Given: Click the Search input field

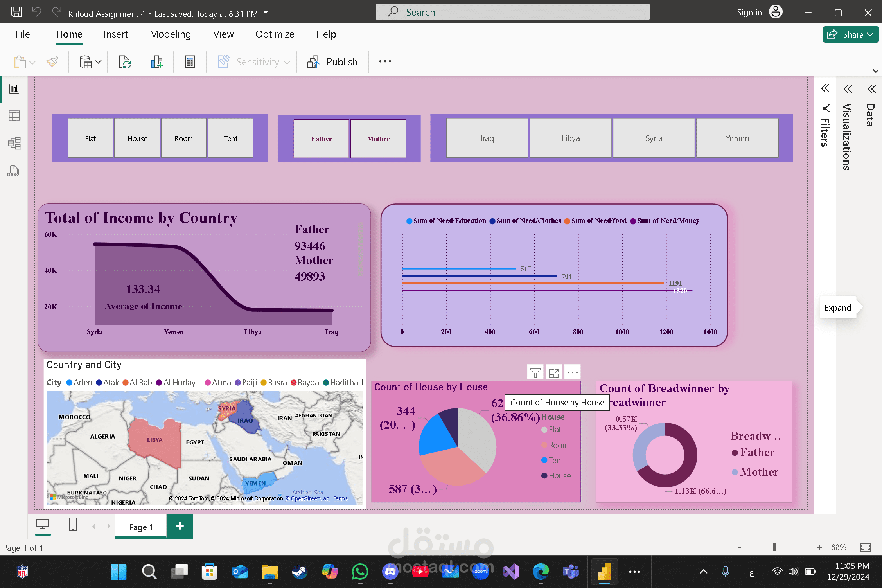Looking at the screenshot, I should coord(512,12).
